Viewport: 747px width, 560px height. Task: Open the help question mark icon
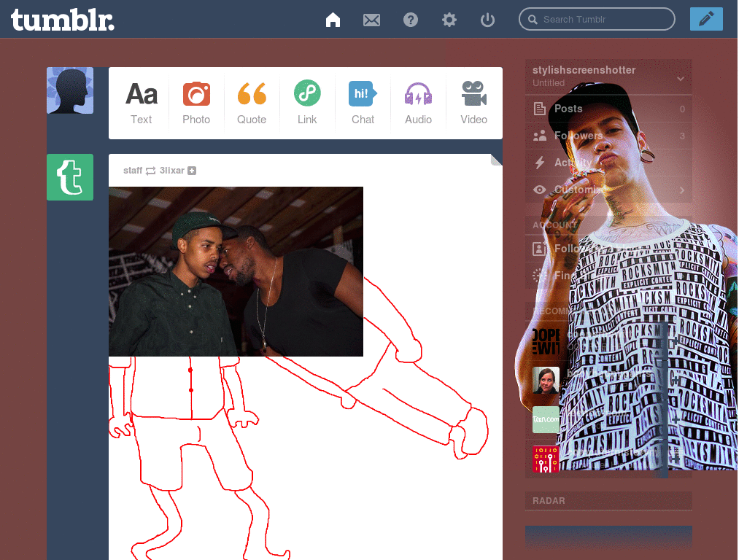(410, 20)
